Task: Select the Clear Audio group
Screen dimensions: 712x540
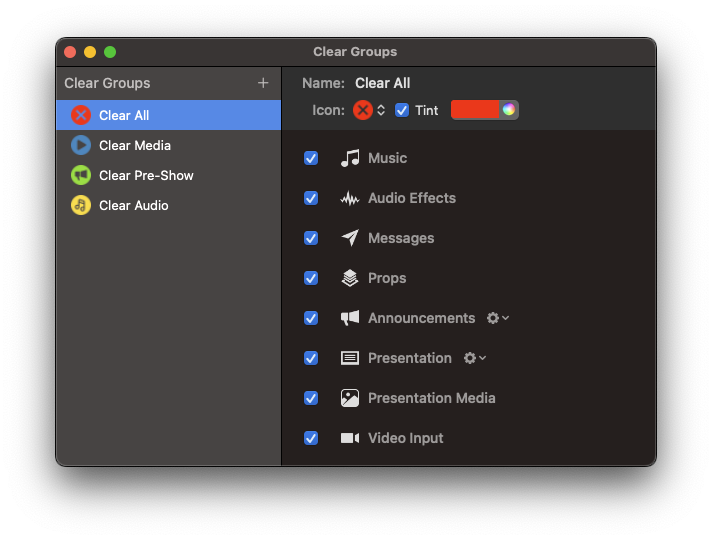Action: click(168, 205)
